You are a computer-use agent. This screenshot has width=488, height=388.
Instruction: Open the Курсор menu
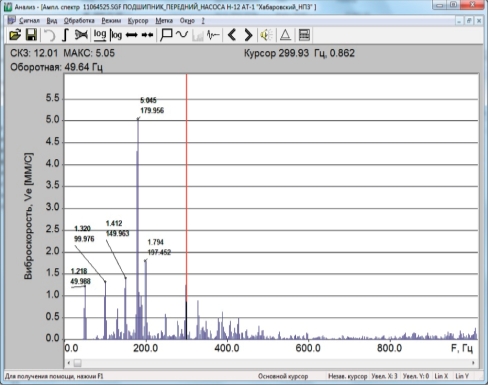[x=138, y=21]
